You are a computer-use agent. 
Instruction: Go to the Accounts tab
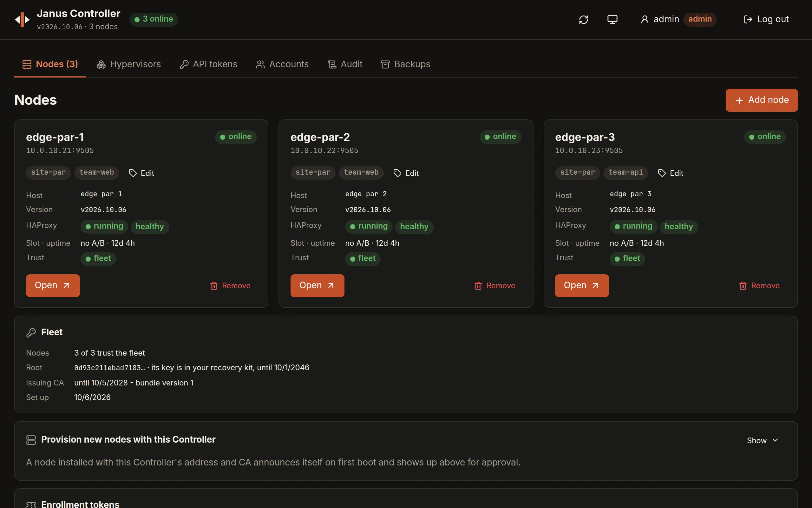282,64
